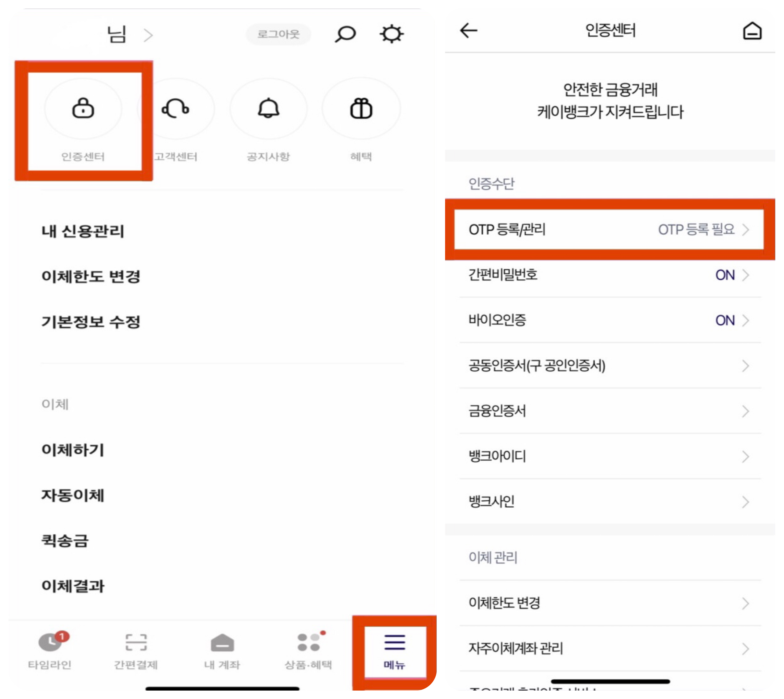Open the 바이오인증 setting
Viewport: 784px width, 699px height.
(610, 320)
